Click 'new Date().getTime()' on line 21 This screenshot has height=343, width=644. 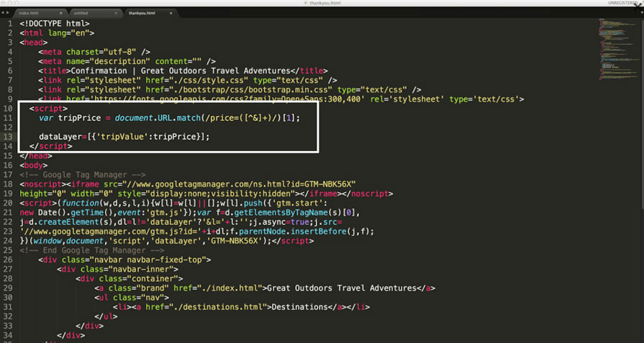pyautogui.click(x=66, y=212)
